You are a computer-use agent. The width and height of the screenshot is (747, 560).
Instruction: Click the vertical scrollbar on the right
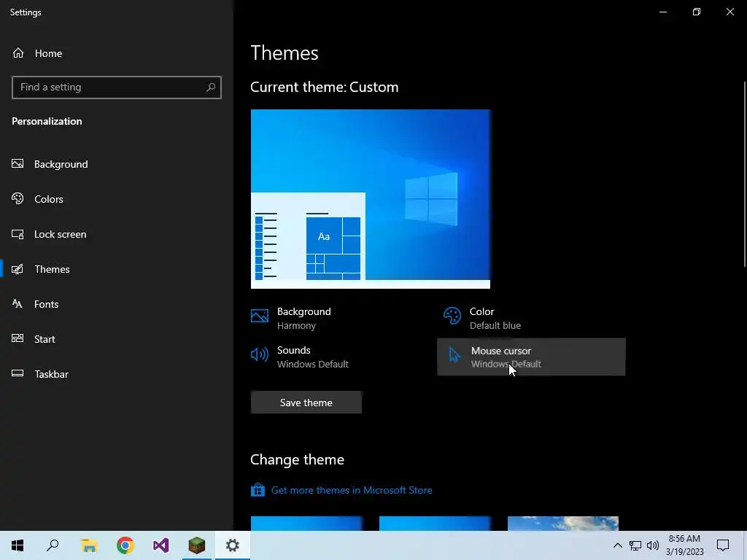click(745, 174)
